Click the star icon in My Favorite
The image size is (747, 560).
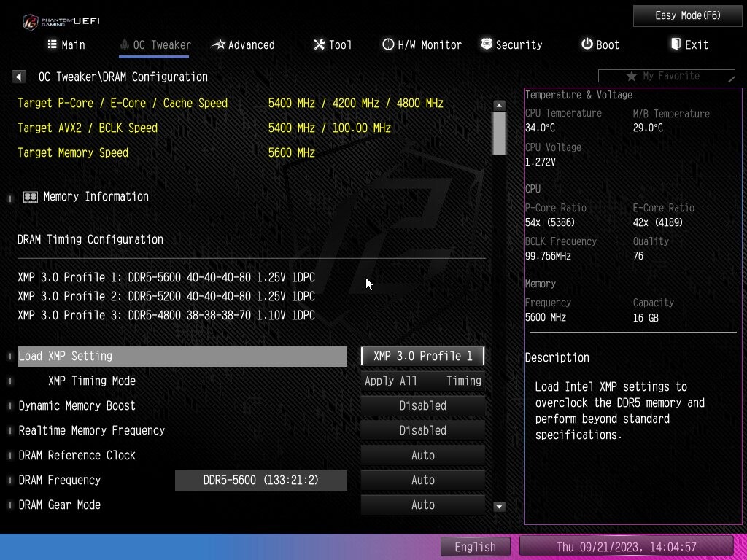pyautogui.click(x=631, y=76)
